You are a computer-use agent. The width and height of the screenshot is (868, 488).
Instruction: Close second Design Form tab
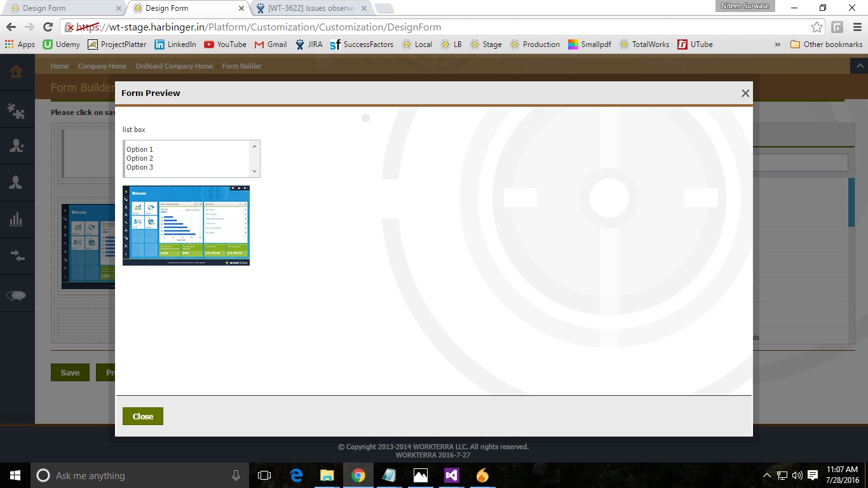(x=241, y=8)
